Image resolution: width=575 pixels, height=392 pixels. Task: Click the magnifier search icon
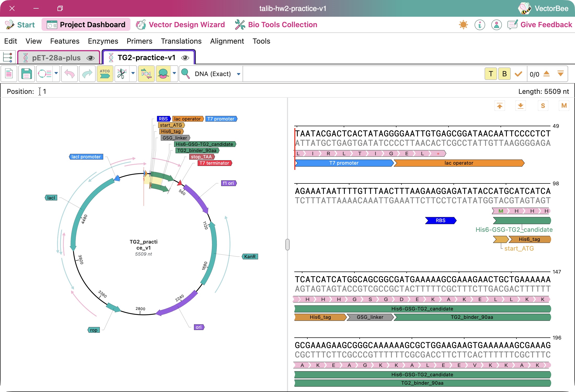[x=186, y=74]
